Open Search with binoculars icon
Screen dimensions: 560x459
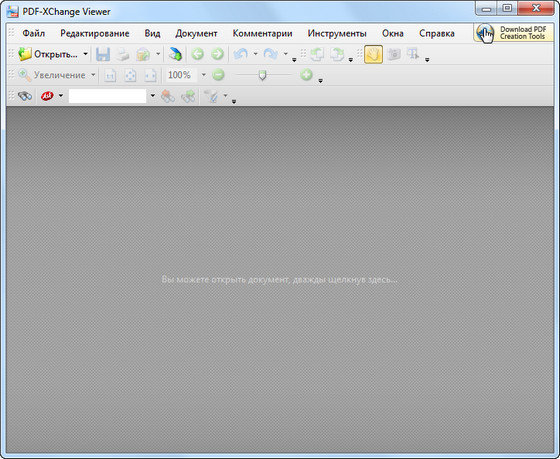pos(25,96)
